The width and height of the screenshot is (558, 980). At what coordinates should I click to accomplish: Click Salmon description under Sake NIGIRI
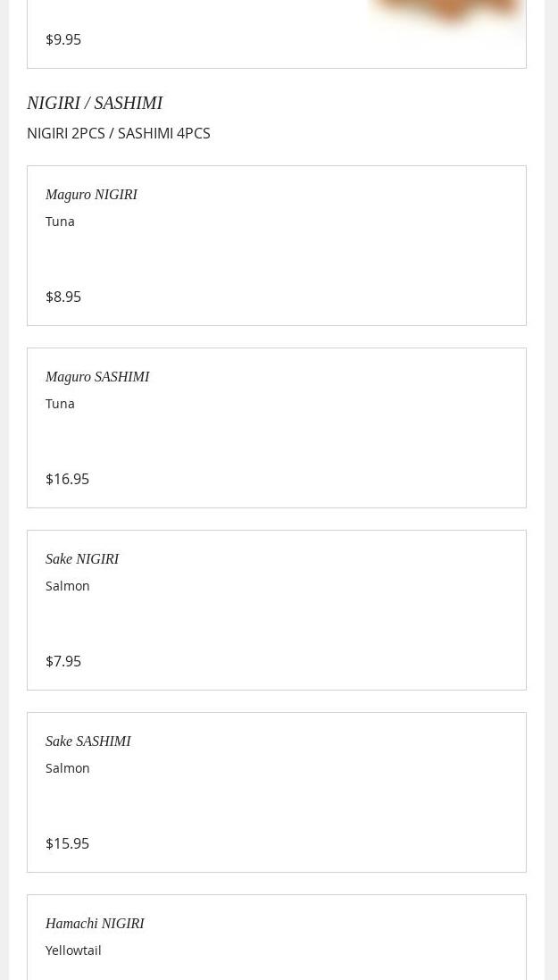(x=68, y=585)
